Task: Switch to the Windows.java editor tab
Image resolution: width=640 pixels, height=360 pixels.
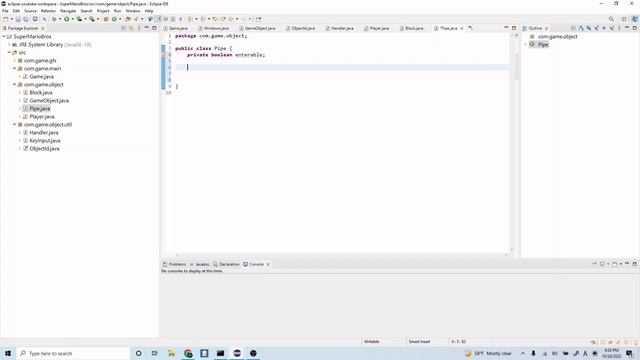Action: [216, 28]
